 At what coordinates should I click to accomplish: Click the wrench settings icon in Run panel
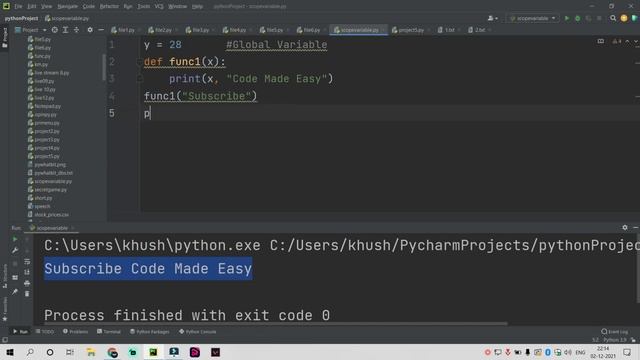point(15,250)
